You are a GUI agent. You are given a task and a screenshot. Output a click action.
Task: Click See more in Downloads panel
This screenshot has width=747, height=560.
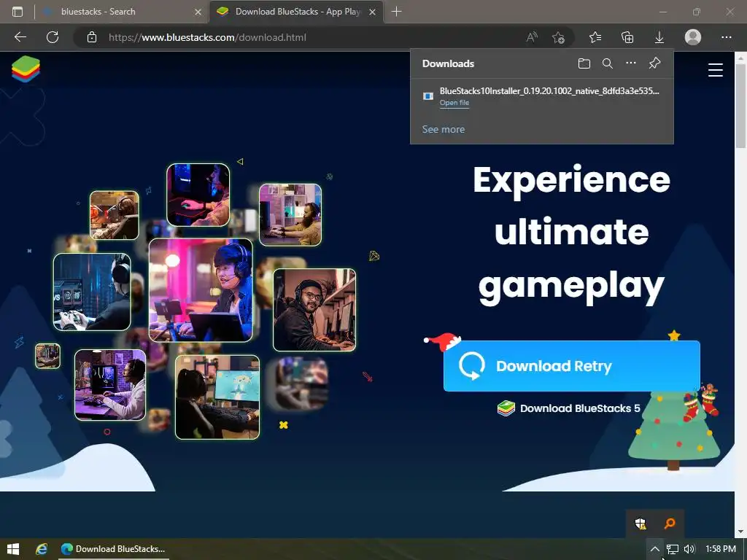(443, 129)
